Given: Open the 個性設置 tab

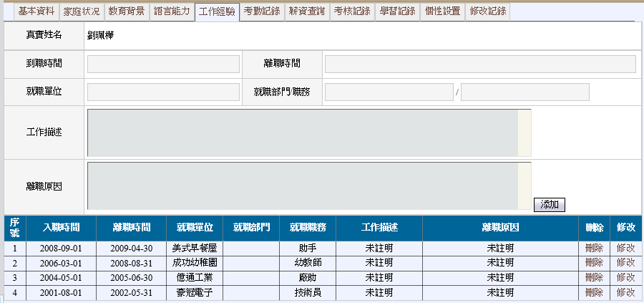Looking at the screenshot, I should pyautogui.click(x=441, y=11).
